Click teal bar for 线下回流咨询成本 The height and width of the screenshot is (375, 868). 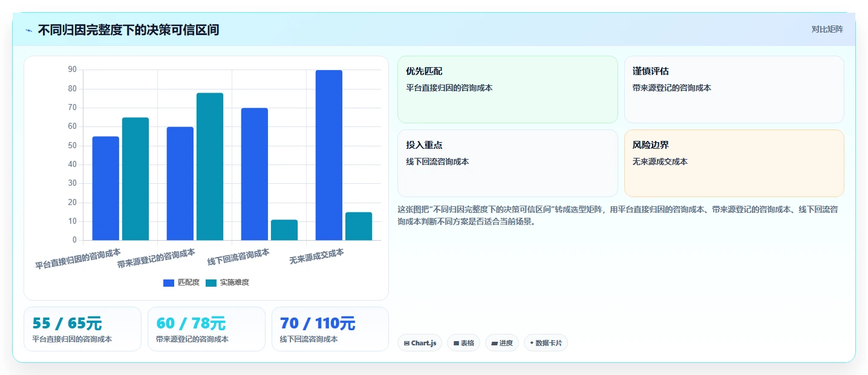284,230
